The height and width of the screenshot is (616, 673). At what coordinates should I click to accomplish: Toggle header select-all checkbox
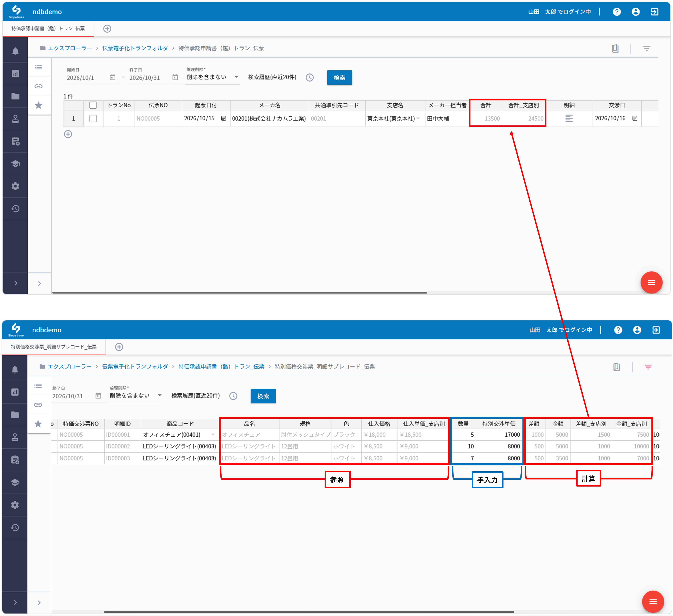[x=93, y=105]
